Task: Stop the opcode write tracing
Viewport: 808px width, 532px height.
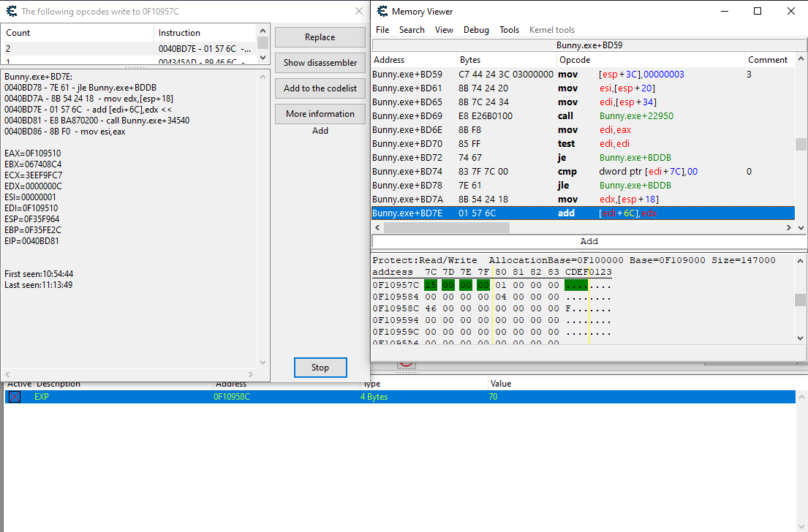Action: click(320, 368)
